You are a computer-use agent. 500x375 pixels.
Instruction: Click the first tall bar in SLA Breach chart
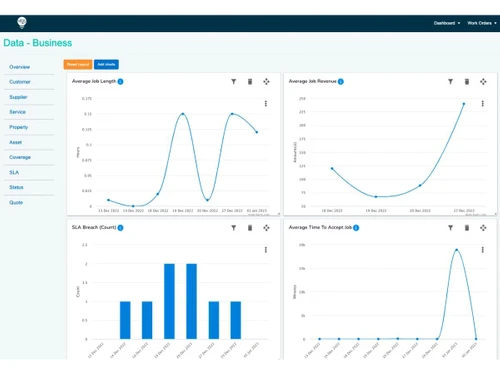point(169,301)
